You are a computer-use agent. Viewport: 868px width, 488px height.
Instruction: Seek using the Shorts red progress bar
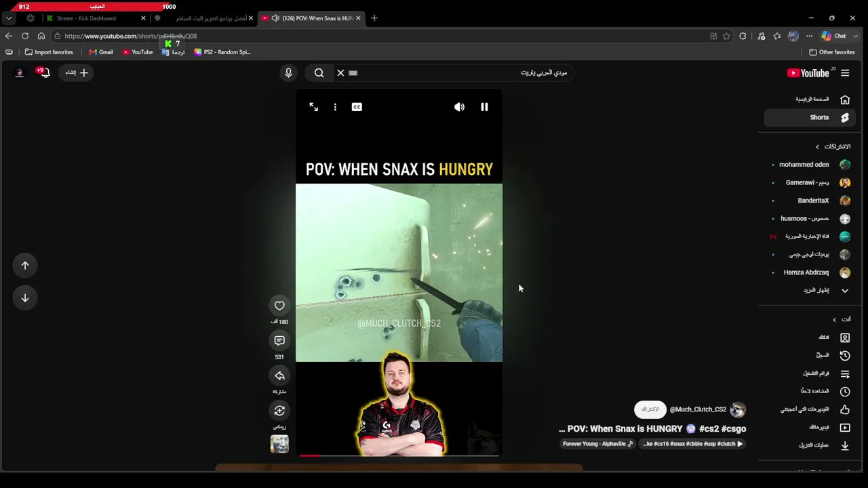[399, 455]
